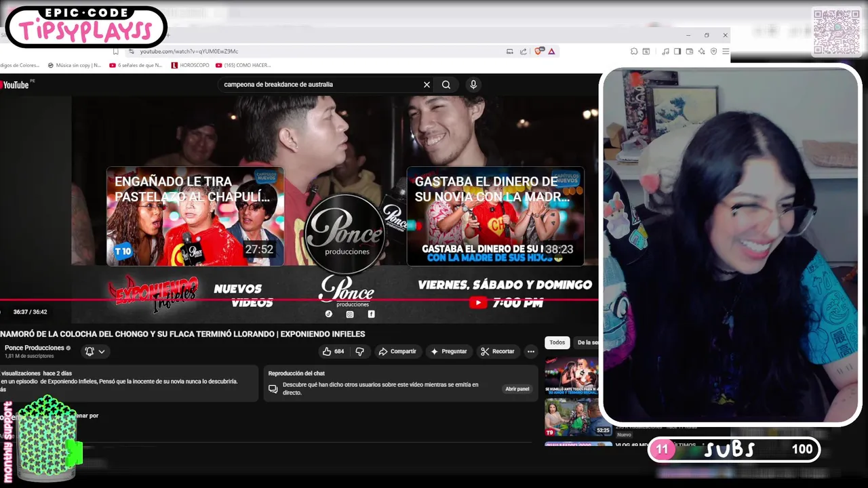The width and height of the screenshot is (868, 488).
Task: Select the De la serie filter chip
Action: pyautogui.click(x=587, y=342)
